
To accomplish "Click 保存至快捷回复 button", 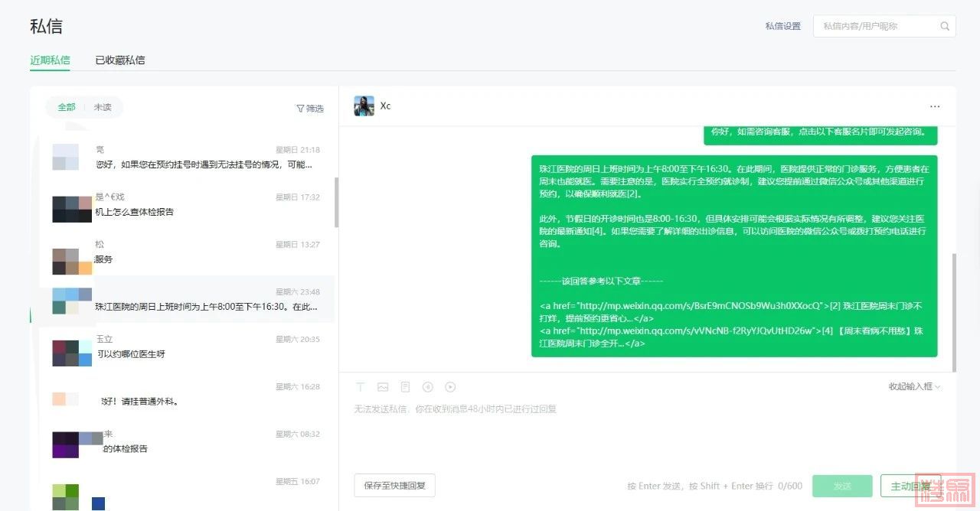I will (394, 486).
